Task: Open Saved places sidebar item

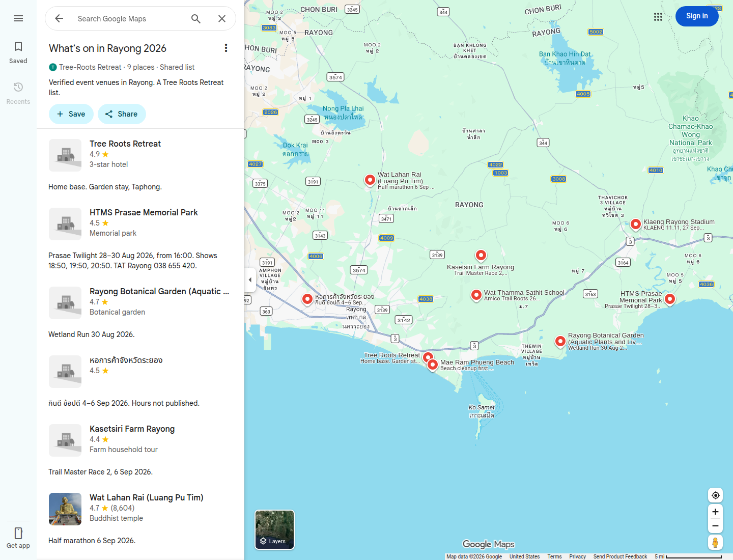Action: point(18,52)
